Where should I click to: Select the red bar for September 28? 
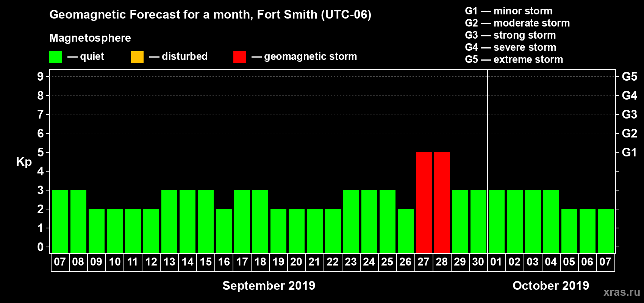(442, 202)
